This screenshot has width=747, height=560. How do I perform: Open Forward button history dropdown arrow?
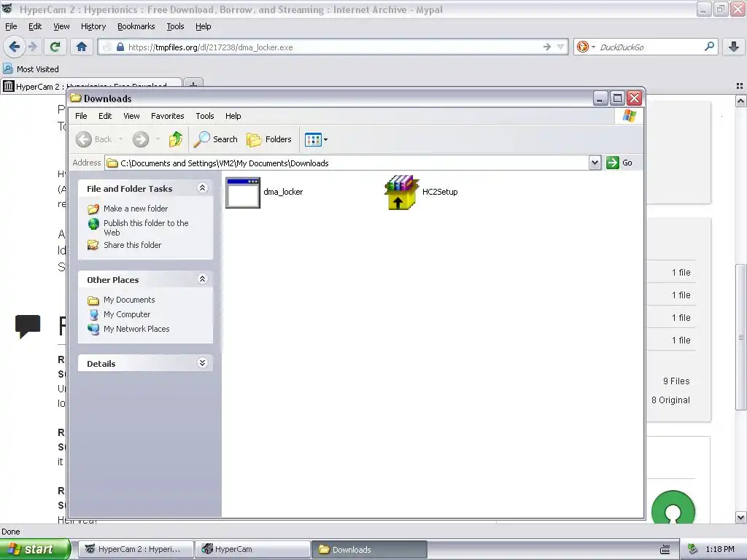pos(158,139)
